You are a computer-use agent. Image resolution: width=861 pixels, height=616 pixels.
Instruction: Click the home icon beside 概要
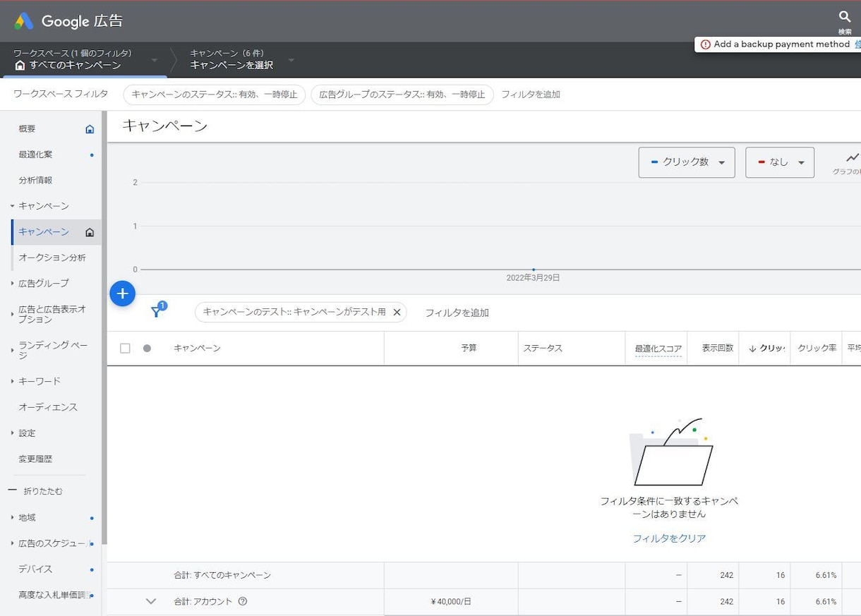pyautogui.click(x=90, y=129)
